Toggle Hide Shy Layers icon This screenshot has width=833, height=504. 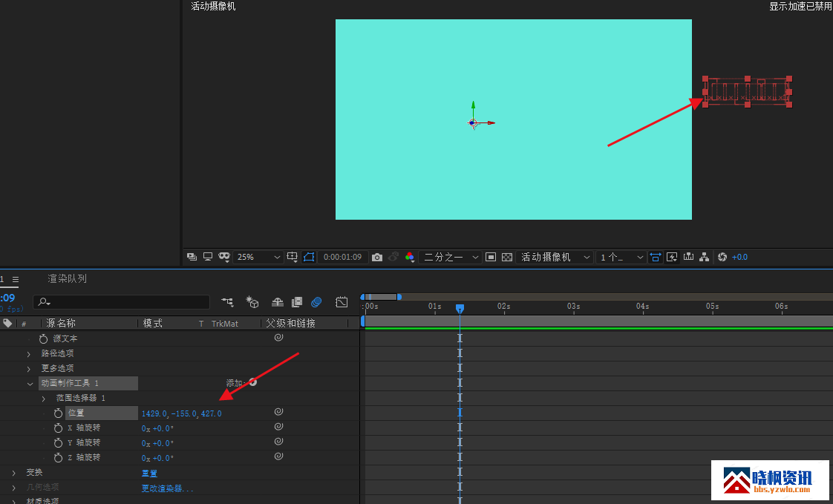278,302
